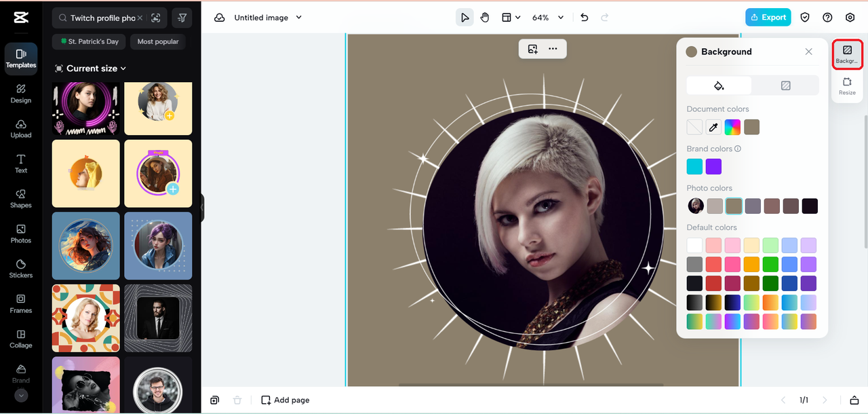The width and height of the screenshot is (868, 414).
Task: Select the hand pan tool
Action: pos(485,18)
